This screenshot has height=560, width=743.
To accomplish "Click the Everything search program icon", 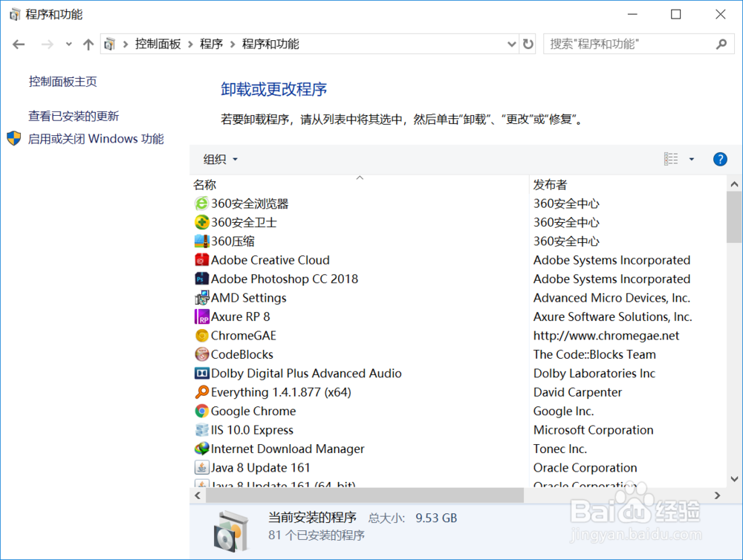I will point(202,392).
